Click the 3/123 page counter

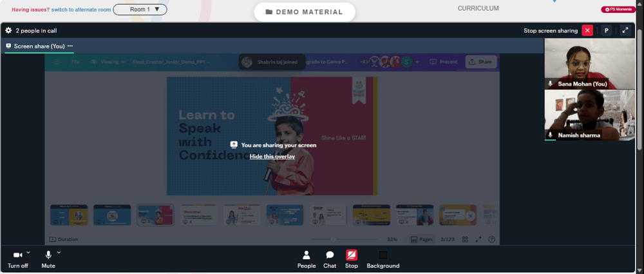click(x=448, y=239)
